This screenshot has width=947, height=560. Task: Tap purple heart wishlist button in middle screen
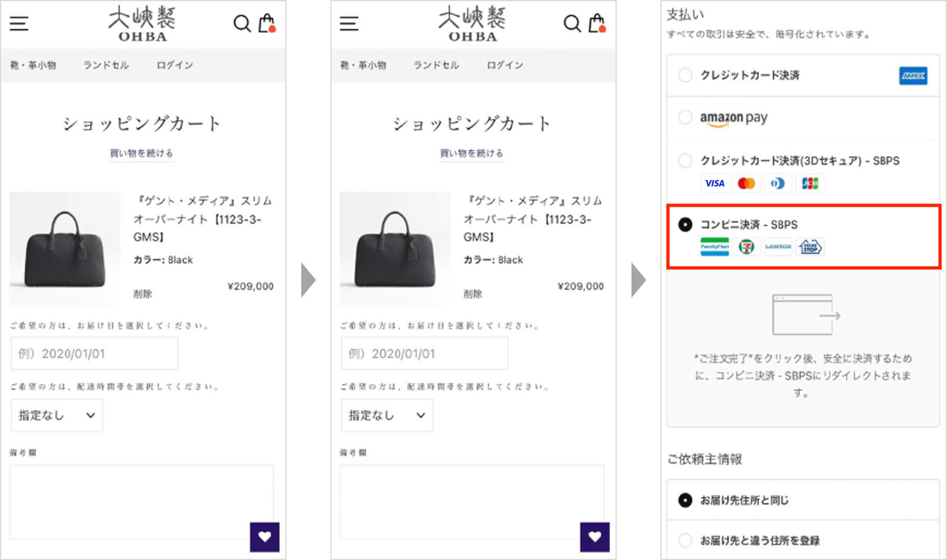tap(595, 537)
